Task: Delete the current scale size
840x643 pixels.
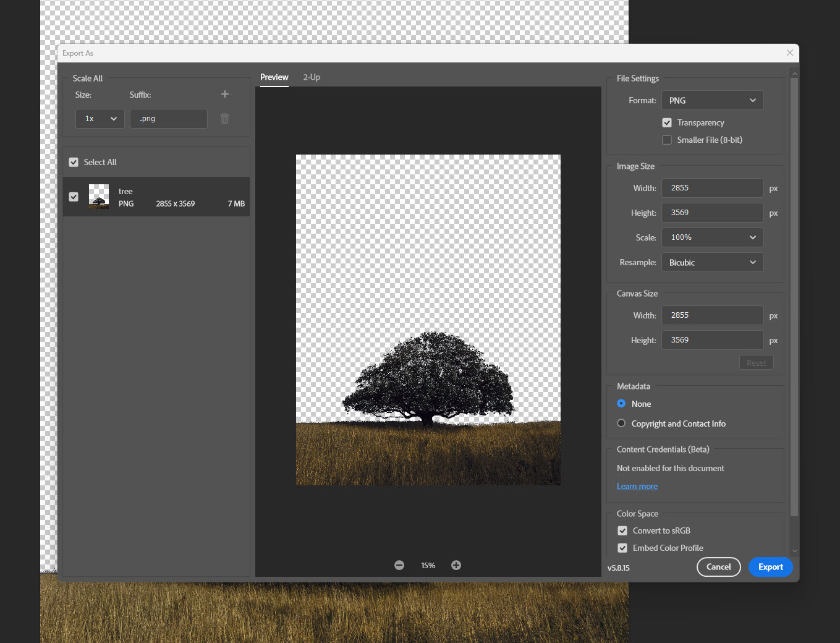Action: coord(224,118)
